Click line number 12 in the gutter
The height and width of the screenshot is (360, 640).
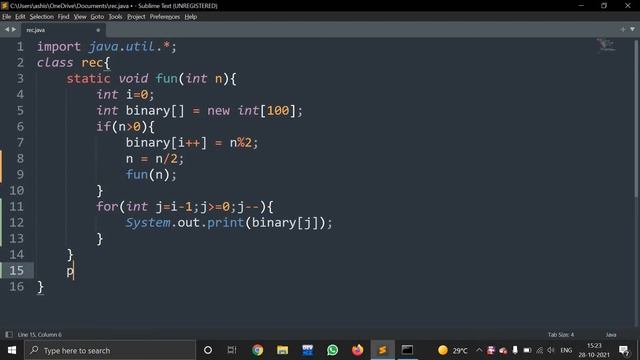[16, 223]
